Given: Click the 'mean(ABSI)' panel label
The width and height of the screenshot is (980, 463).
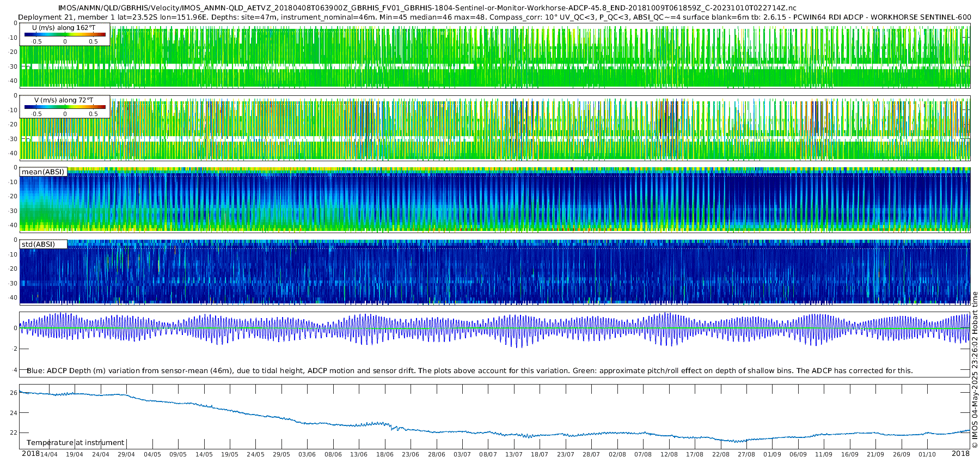Looking at the screenshot, I should tap(43, 172).
